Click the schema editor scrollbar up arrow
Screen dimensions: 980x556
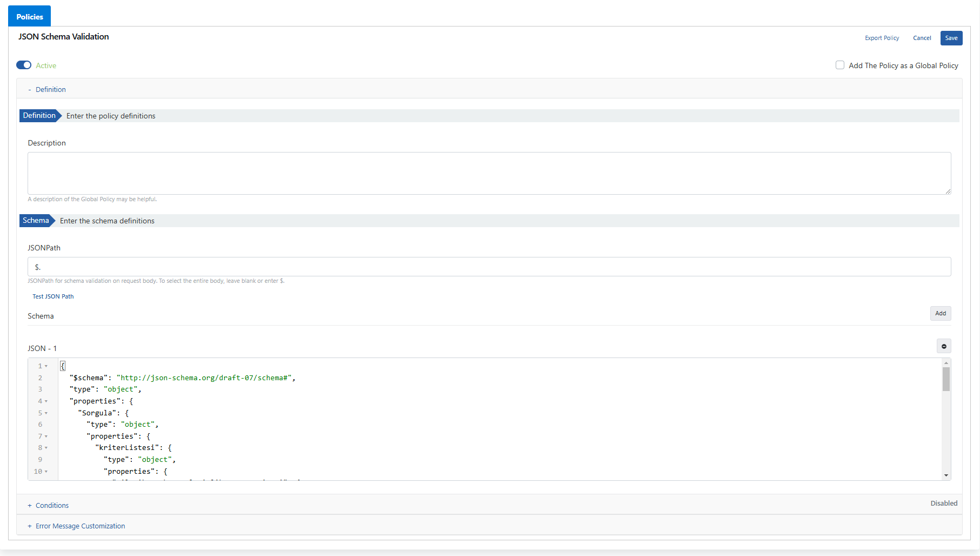pos(946,363)
